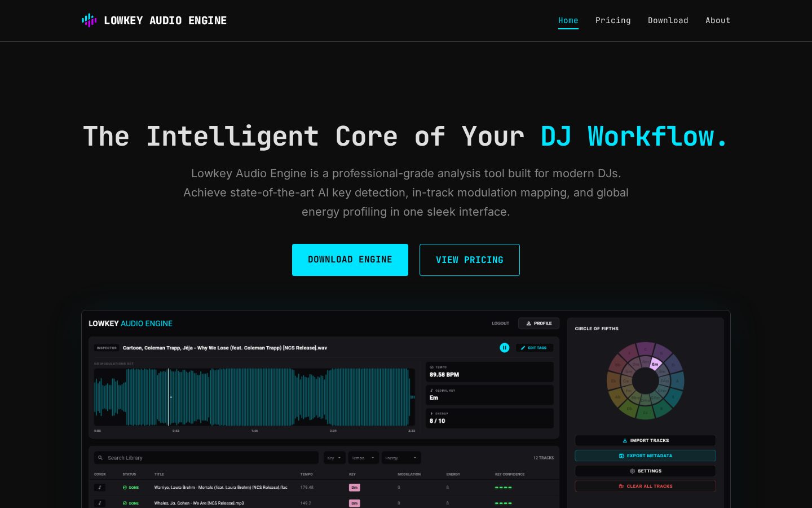This screenshot has width=812, height=508.
Task: Click the blue A segment in Circle of Fifths
Action: pyautogui.click(x=677, y=381)
